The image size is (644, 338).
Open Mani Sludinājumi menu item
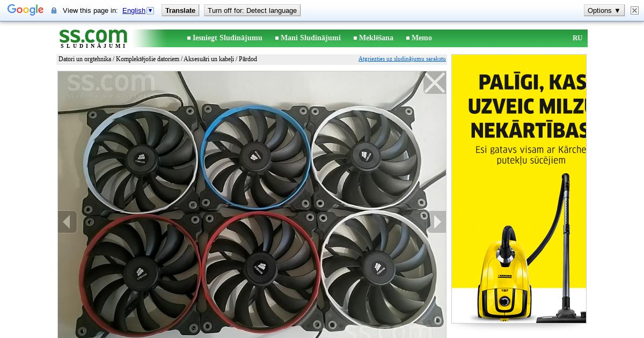[310, 38]
